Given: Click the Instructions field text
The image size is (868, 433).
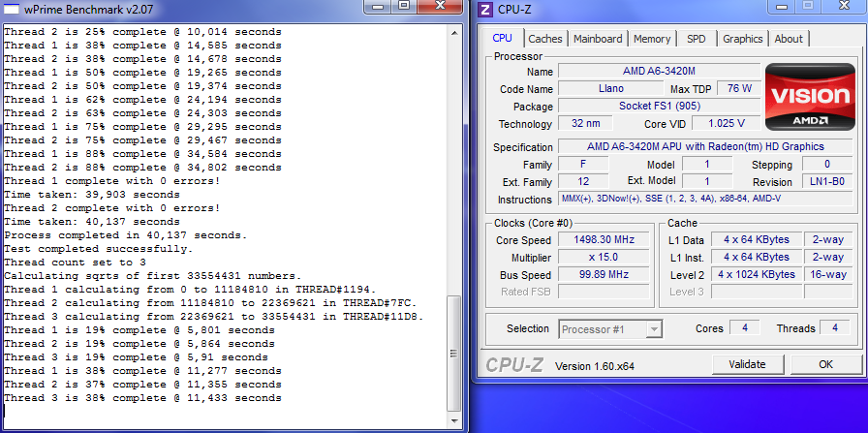Looking at the screenshot, I should tap(705, 199).
